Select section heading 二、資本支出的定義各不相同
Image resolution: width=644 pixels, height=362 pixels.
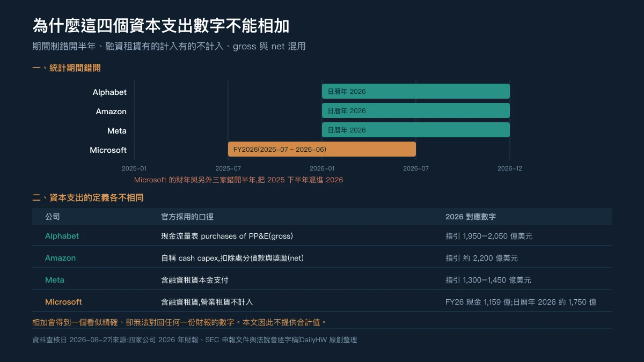[x=88, y=198]
